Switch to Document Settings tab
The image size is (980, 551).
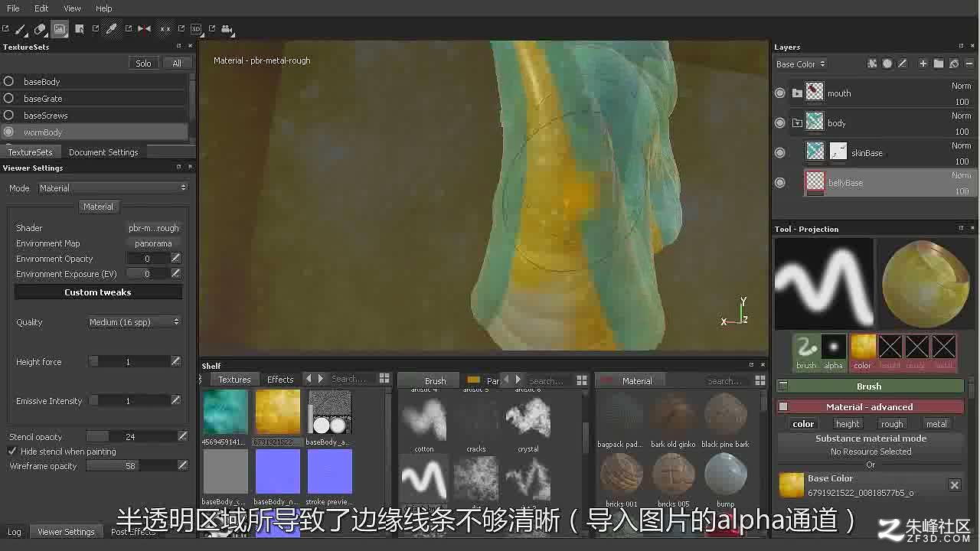tap(103, 152)
